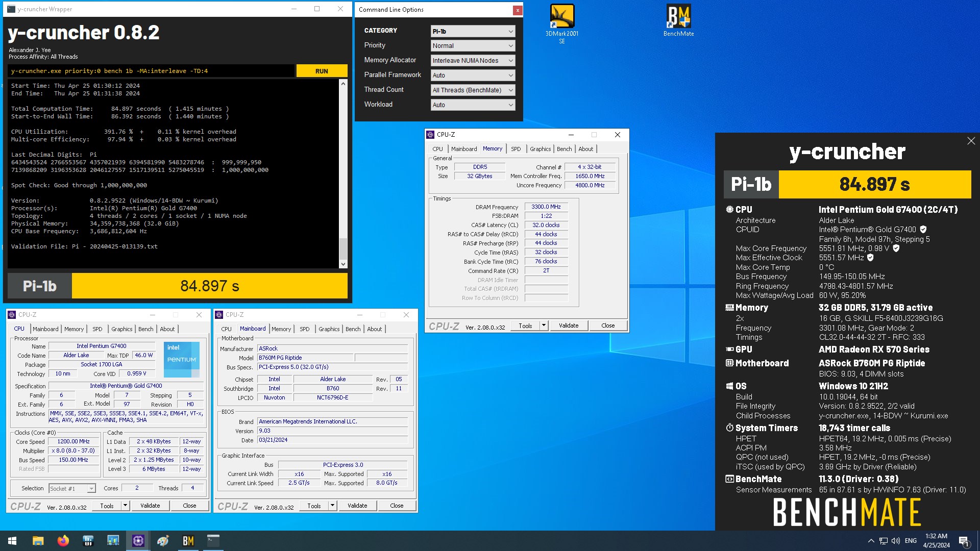Viewport: 980px width, 551px height.
Task: Click the GPU icon in BenchMate panel
Action: [x=729, y=349]
